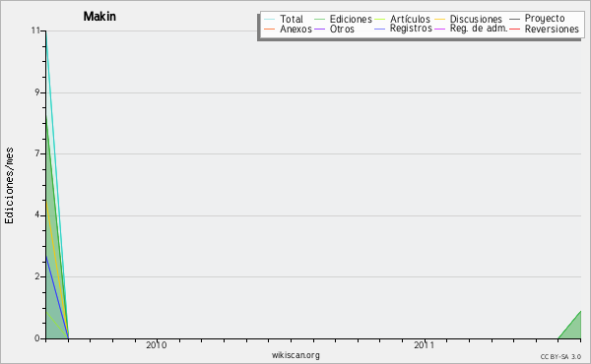Screen dimensions: 591x364
Task: Click the cyan Total legend line swatch
Action: [270, 20]
